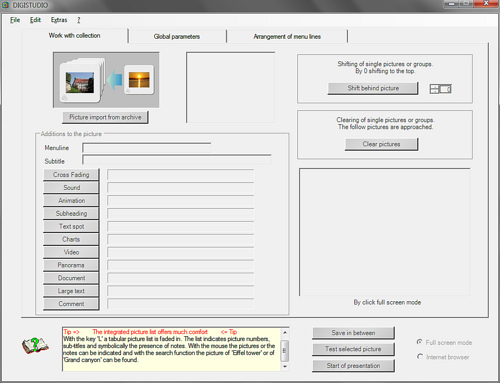Click the Text spot value field
This screenshot has height=383, width=500.
click(180, 227)
